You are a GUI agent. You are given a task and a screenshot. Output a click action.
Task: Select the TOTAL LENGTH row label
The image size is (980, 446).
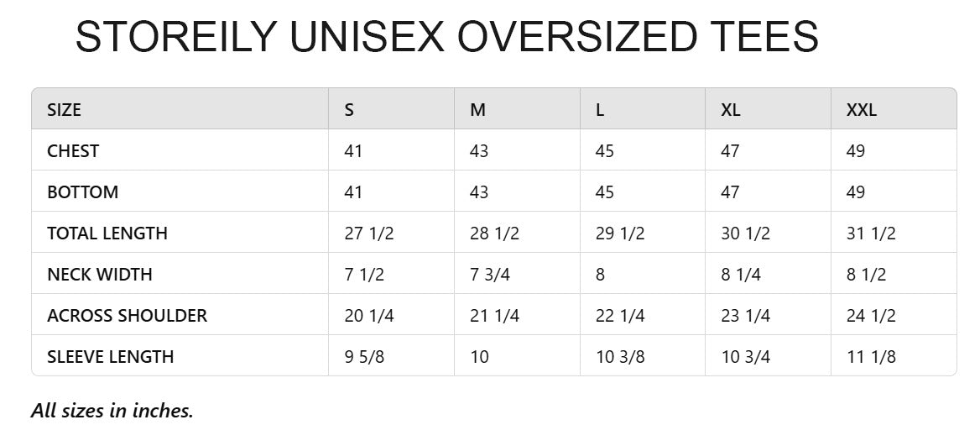(x=107, y=233)
